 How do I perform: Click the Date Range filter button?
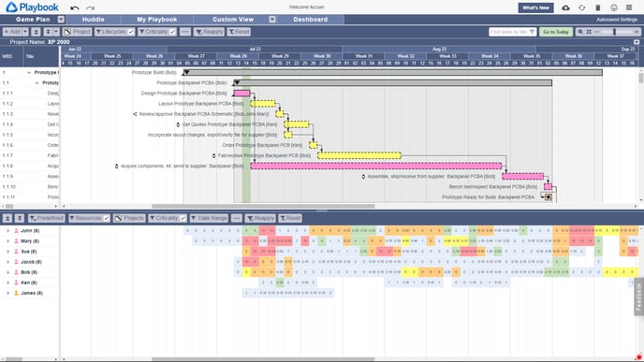click(209, 218)
